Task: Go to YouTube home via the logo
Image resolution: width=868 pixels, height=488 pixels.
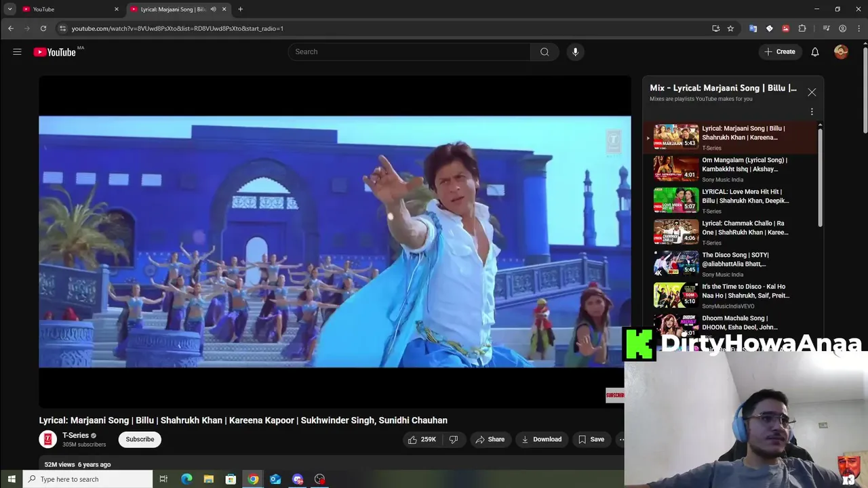Action: coord(55,52)
